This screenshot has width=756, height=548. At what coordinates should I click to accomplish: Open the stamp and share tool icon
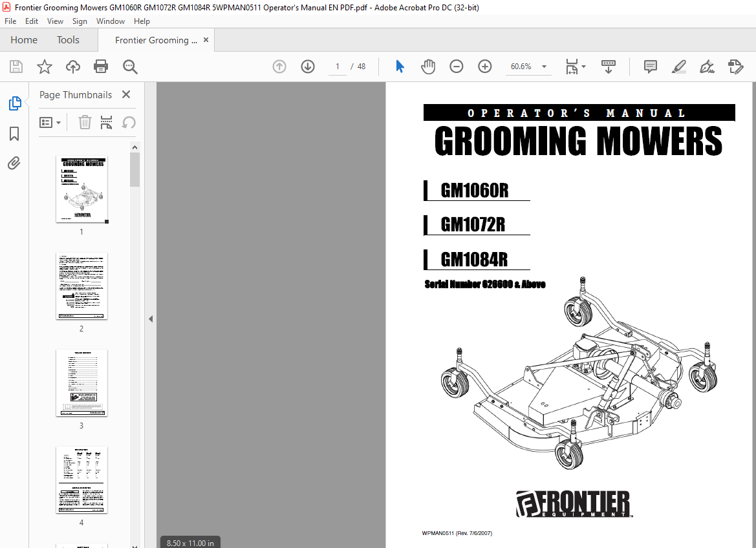click(x=736, y=67)
